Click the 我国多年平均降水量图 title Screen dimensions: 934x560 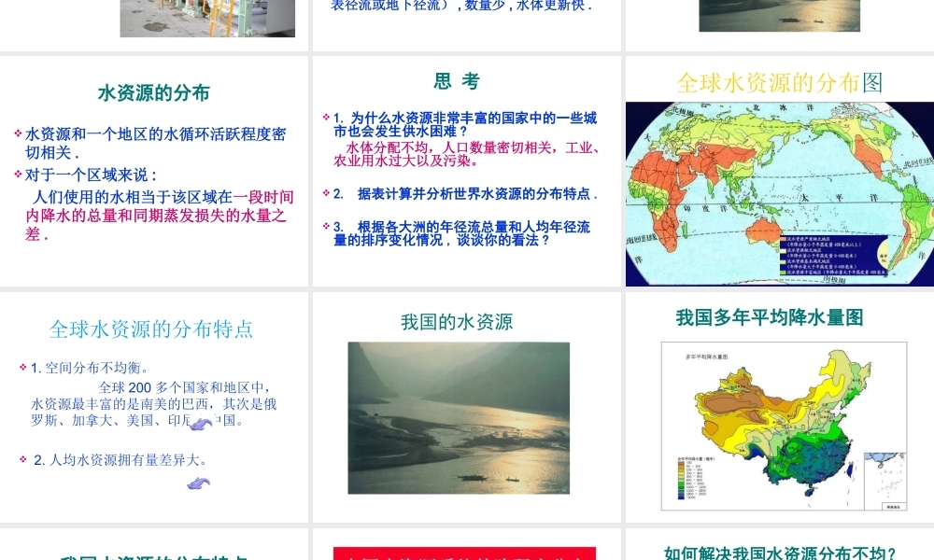tap(770, 317)
